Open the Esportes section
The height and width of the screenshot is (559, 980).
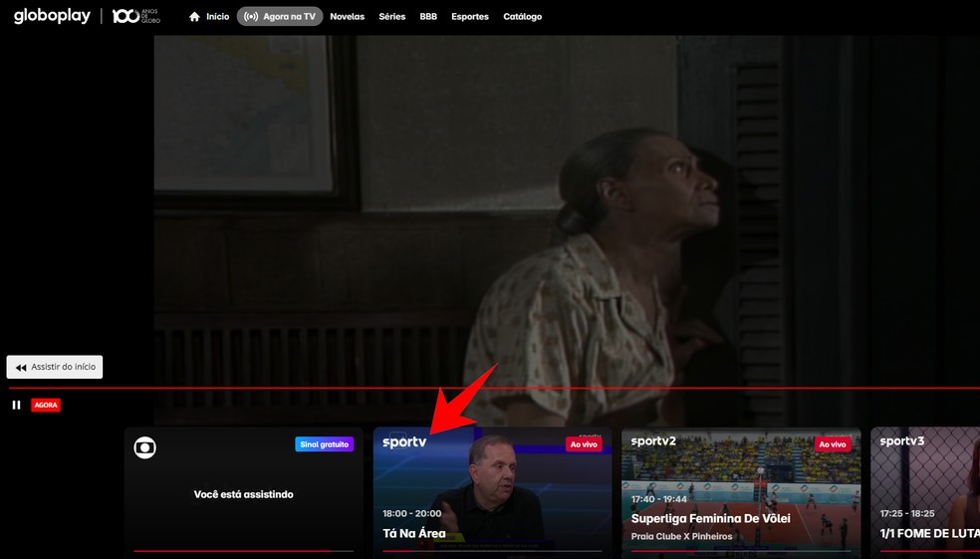[x=470, y=16]
